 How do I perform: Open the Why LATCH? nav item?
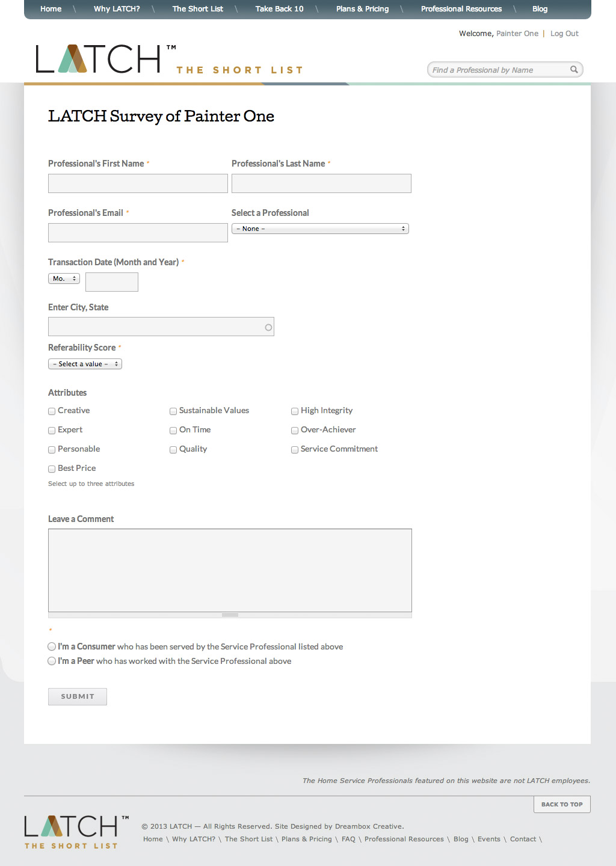coord(117,9)
